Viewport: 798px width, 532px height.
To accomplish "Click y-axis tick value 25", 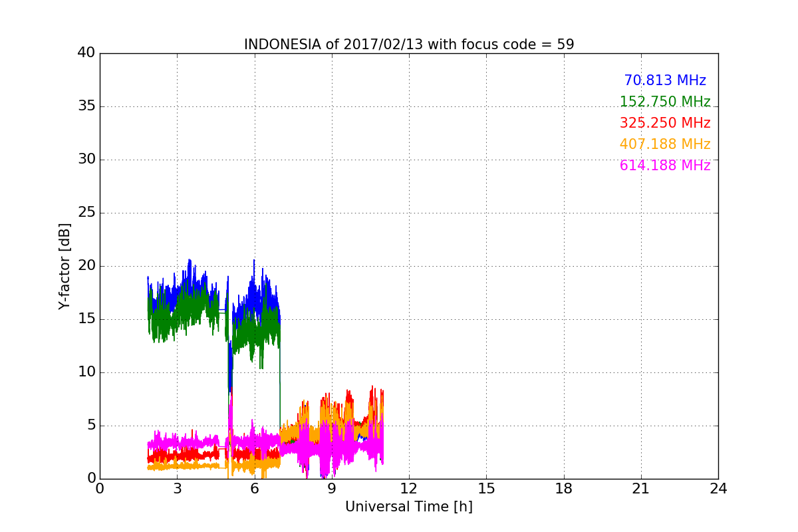I will (x=86, y=213).
